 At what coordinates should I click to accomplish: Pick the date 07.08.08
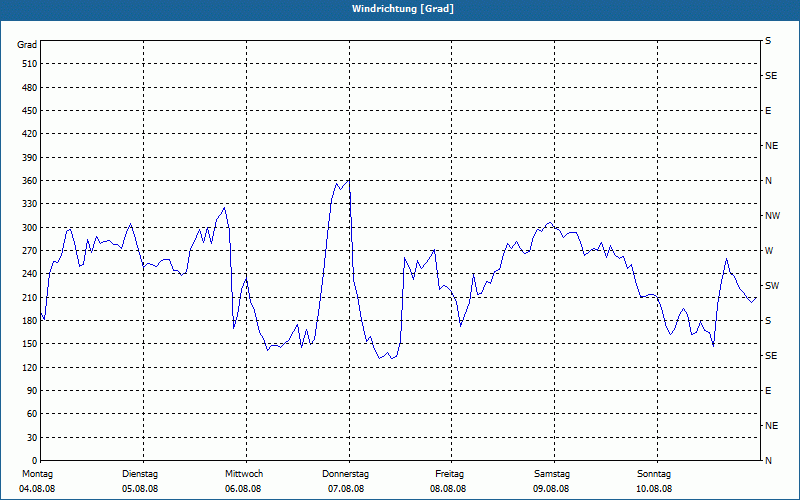tap(346, 489)
